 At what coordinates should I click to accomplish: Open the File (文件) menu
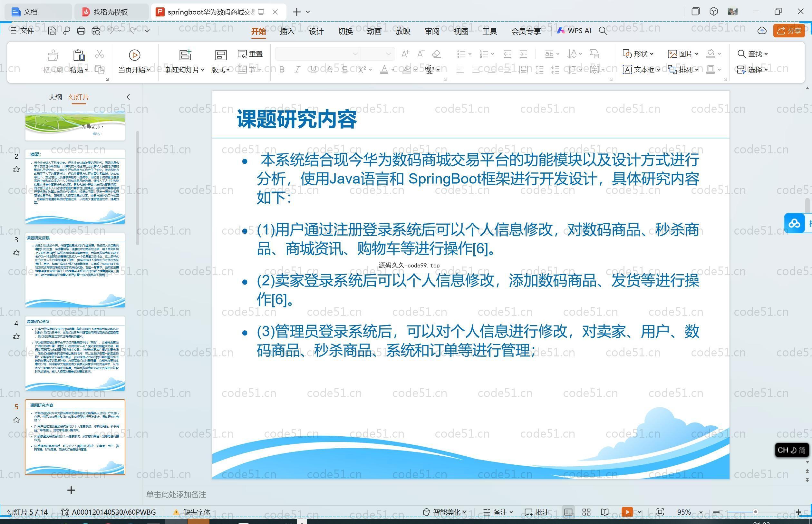pyautogui.click(x=22, y=31)
